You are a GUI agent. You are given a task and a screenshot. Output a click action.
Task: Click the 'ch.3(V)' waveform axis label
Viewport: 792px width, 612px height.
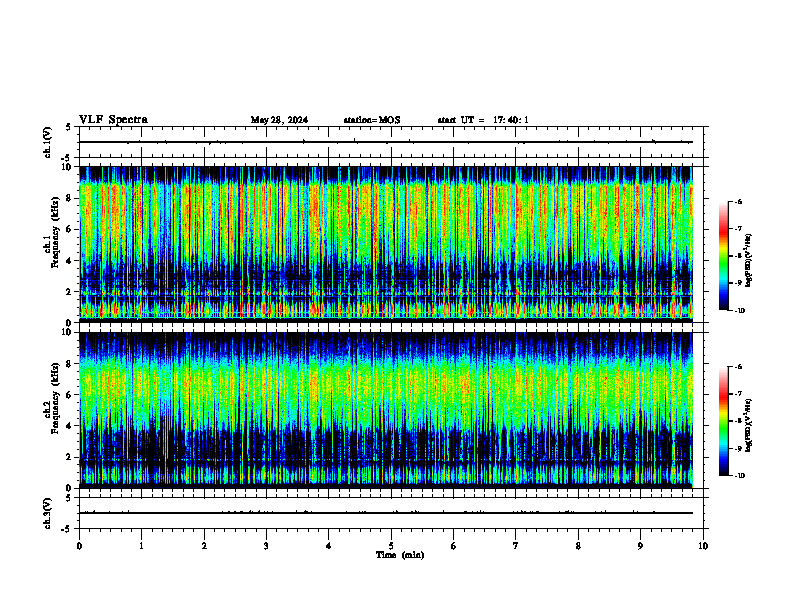pyautogui.click(x=48, y=513)
